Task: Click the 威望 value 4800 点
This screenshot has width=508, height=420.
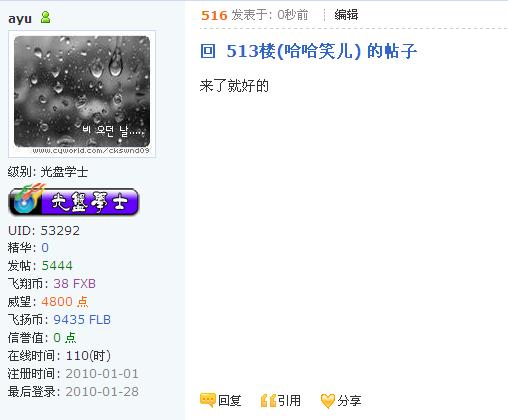Action: 65,302
